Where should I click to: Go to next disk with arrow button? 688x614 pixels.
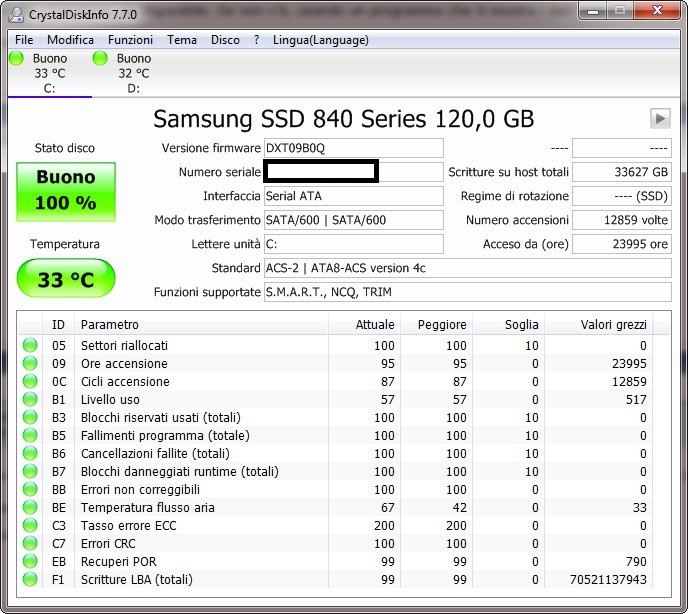(660, 118)
